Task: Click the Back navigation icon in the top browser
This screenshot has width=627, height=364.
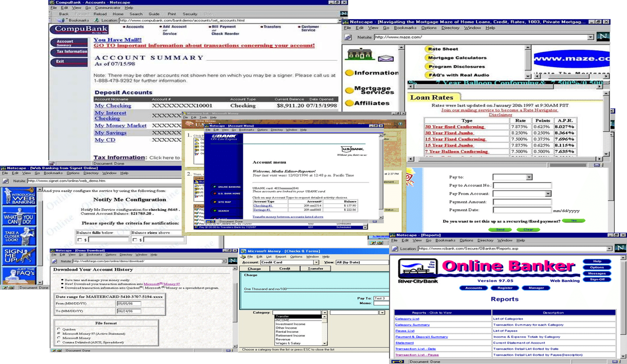Action: (63, 14)
